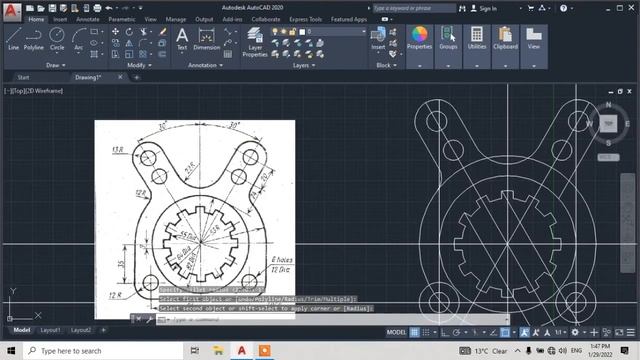The image size is (640, 360).
Task: Click the Rectangle tool in Draw panel
Action: click(x=94, y=31)
